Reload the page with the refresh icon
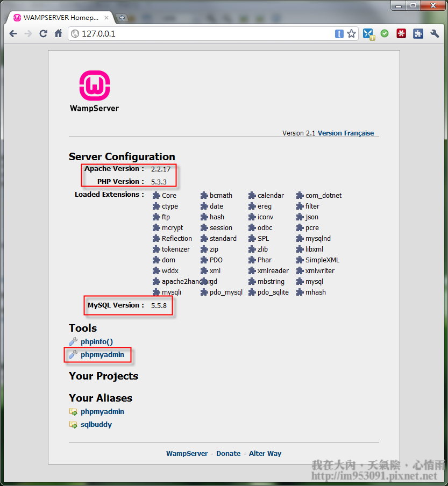The image size is (448, 486). coord(44,34)
